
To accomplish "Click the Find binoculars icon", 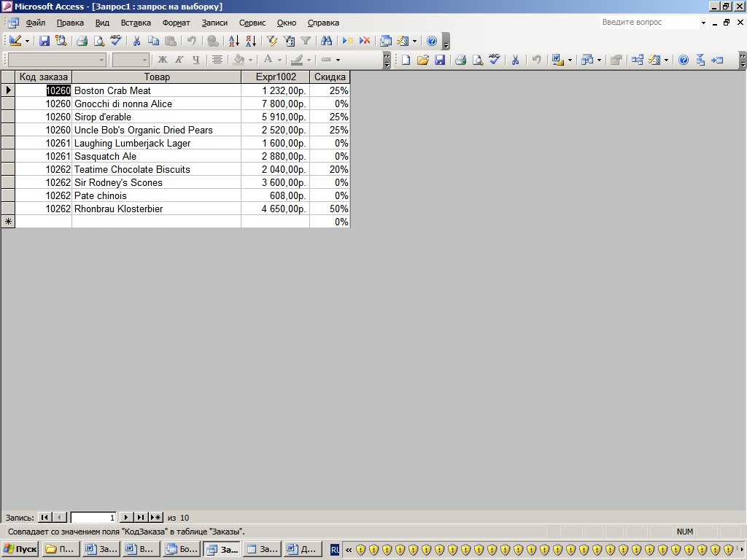I will [x=326, y=41].
